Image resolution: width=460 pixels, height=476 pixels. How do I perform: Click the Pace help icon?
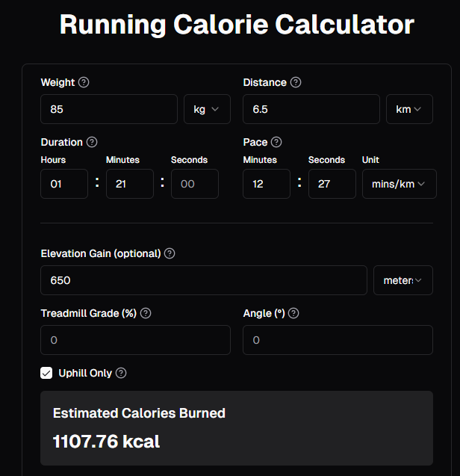[x=276, y=142]
